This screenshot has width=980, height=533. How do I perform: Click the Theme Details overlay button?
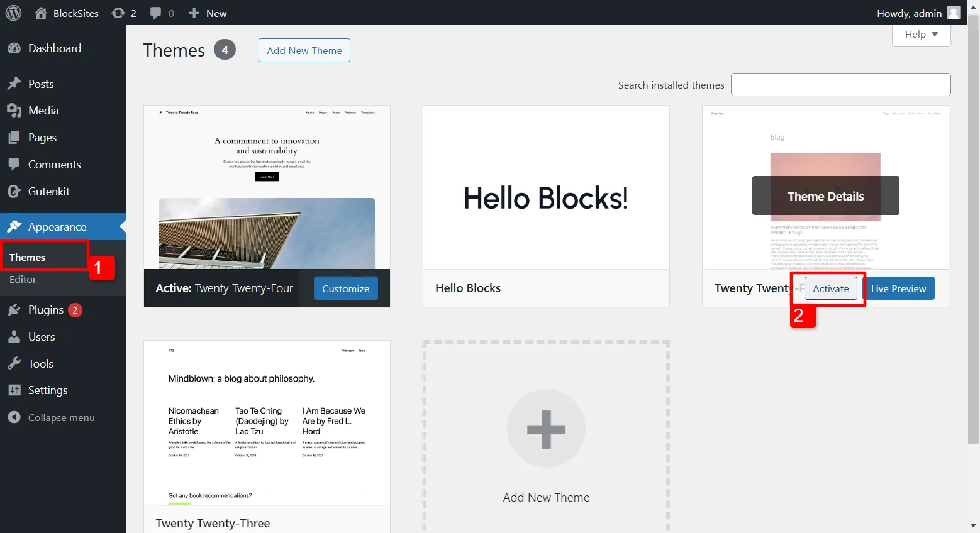point(826,196)
